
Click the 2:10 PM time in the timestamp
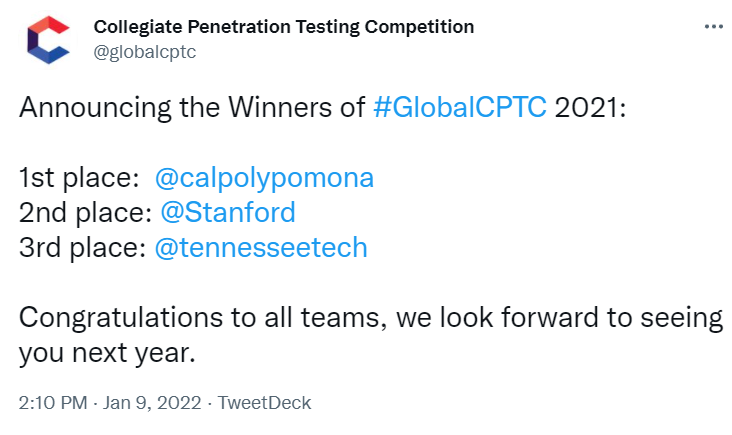[53, 403]
